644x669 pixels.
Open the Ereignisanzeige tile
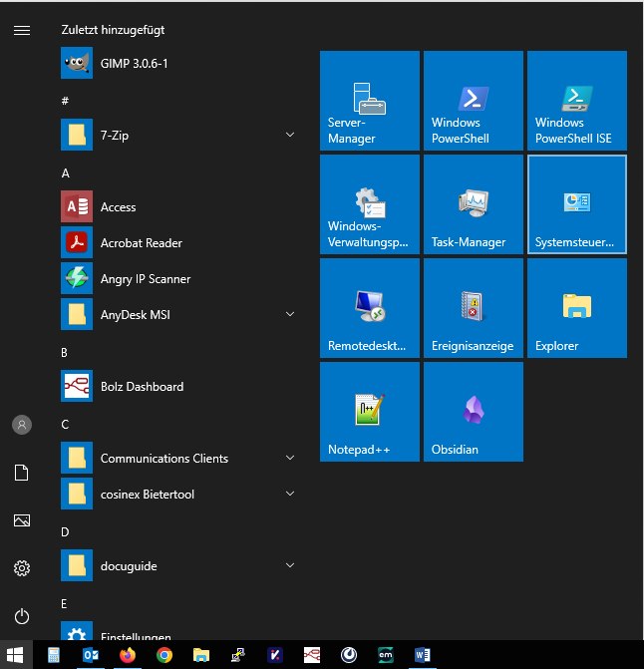pyautogui.click(x=473, y=309)
